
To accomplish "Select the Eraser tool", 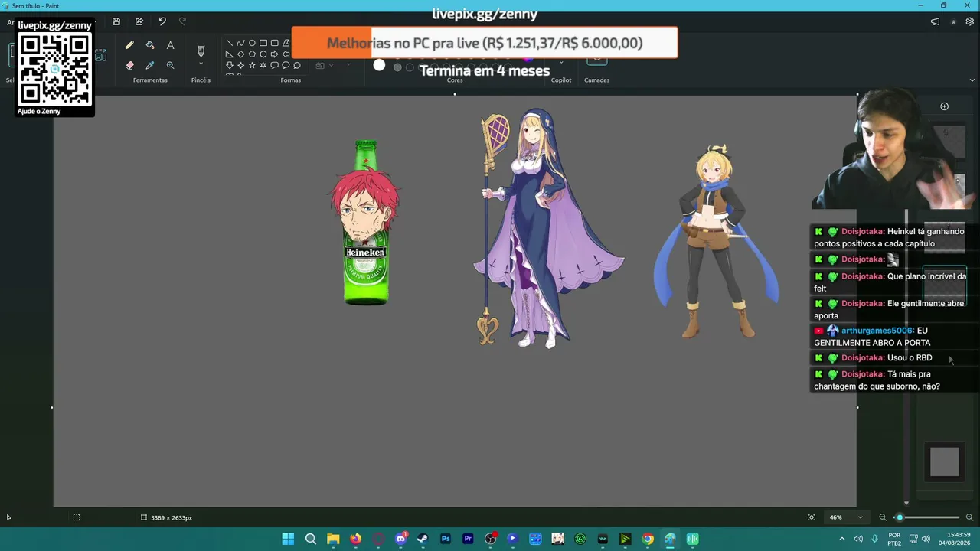I will (x=129, y=66).
